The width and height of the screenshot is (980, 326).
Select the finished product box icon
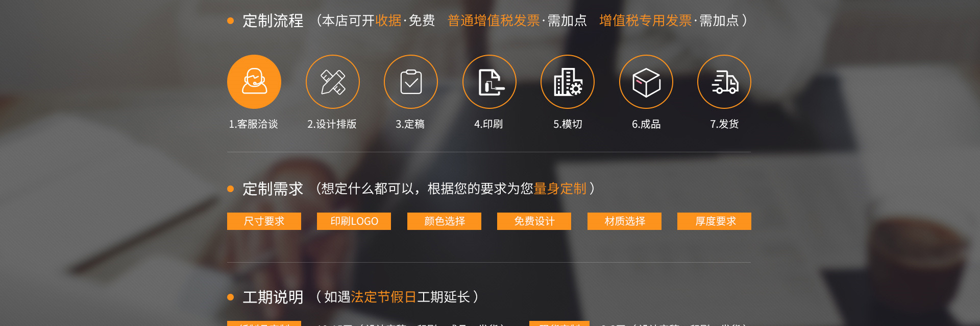coord(646,82)
